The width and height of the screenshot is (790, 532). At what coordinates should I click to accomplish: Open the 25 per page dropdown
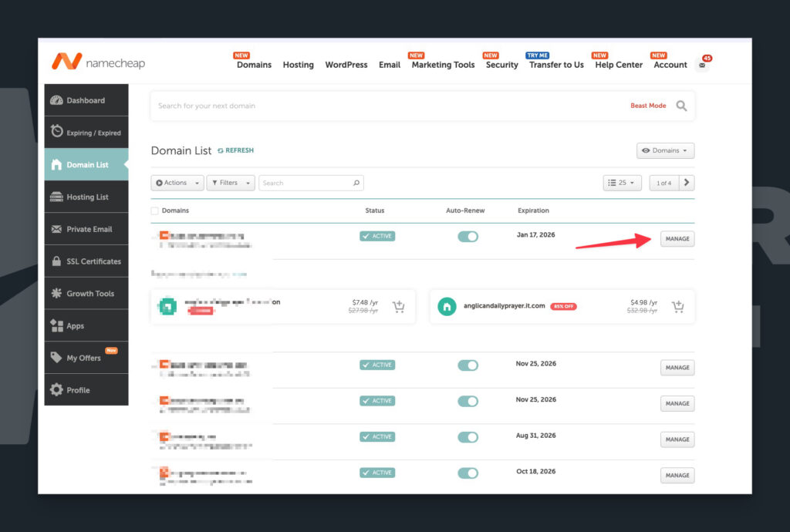(x=622, y=183)
